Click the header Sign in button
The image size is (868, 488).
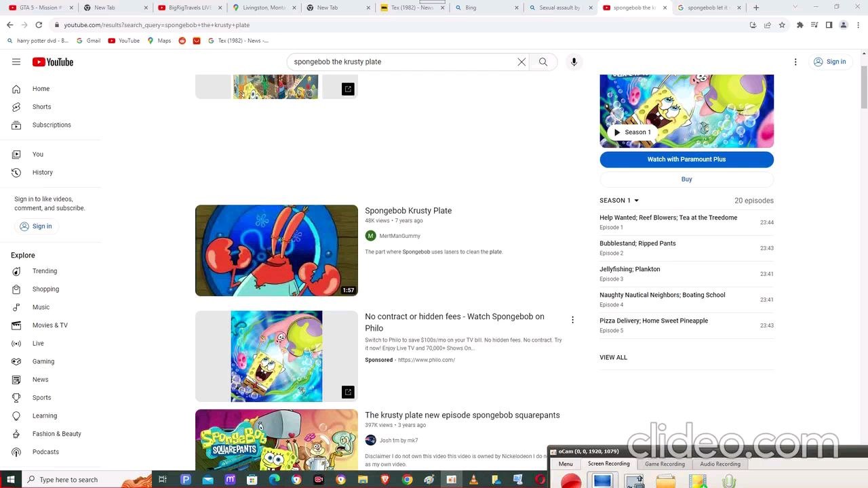[829, 62]
